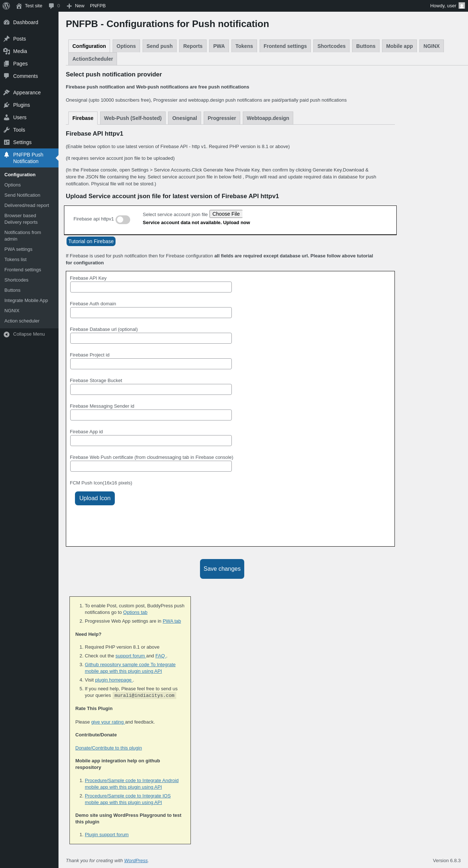Click the Test site home icon

19,6
